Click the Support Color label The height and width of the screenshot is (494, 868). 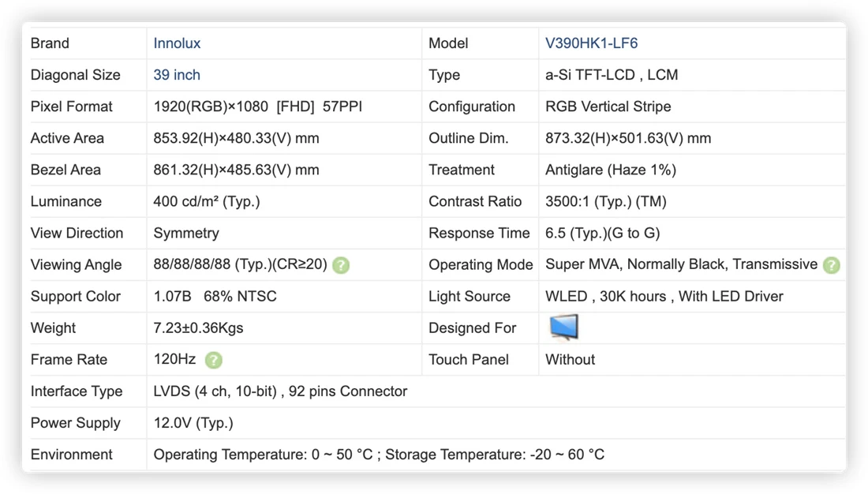[75, 296]
